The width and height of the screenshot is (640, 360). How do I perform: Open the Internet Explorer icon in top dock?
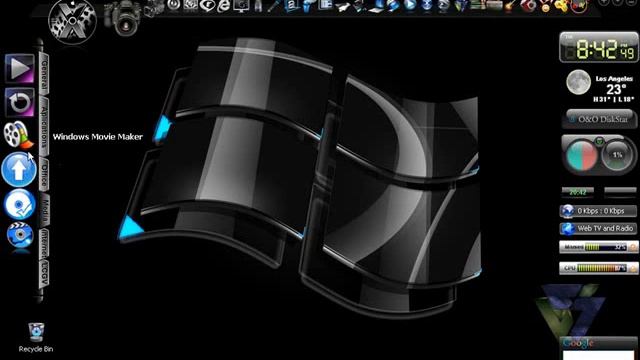tap(224, 6)
